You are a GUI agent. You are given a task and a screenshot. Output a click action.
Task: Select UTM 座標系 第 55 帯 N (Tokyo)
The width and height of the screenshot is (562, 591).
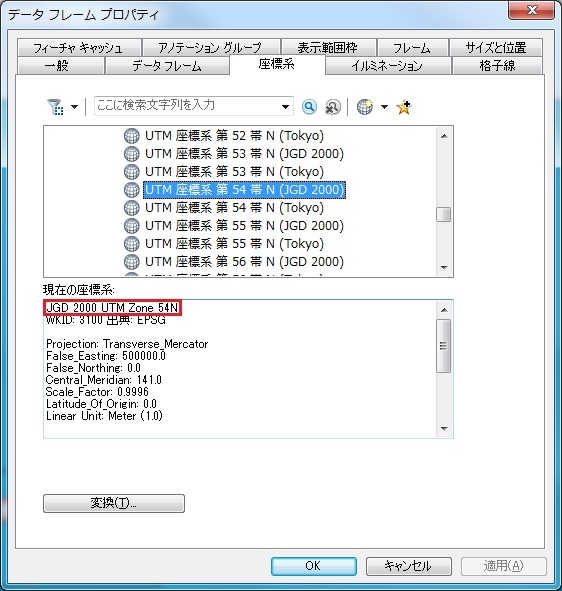click(x=234, y=243)
